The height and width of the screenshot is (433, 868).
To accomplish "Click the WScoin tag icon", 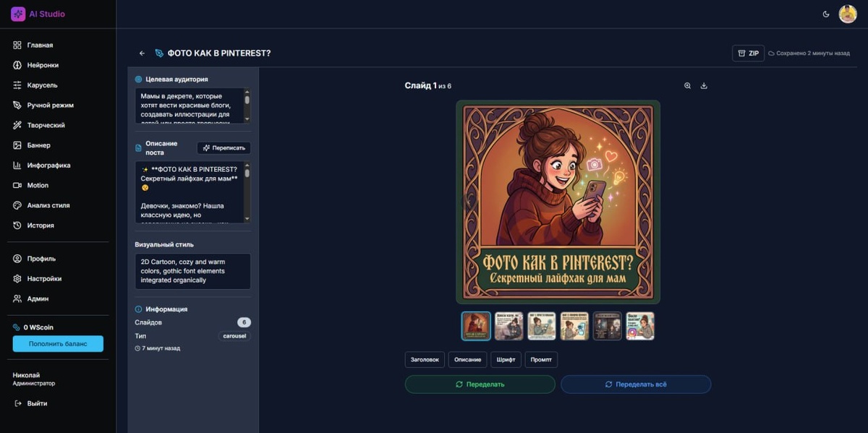I will click(17, 327).
